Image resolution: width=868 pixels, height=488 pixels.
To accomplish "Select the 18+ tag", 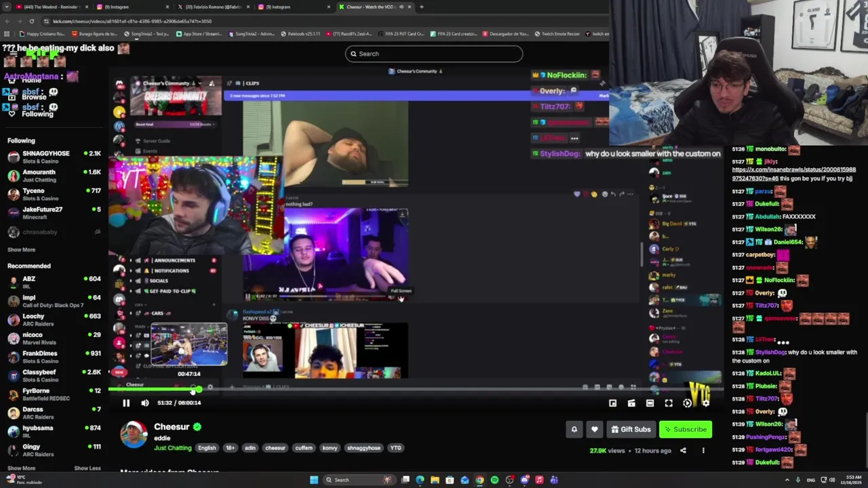I will (230, 448).
